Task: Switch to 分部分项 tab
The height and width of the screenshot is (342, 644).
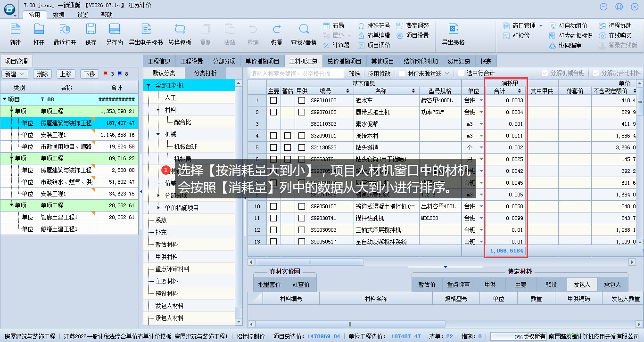Action: pyautogui.click(x=224, y=61)
